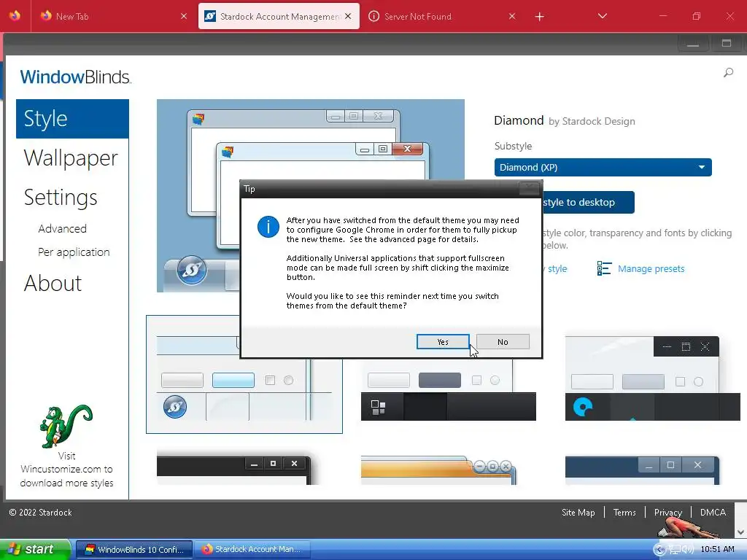
Task: Click the search magnifier icon
Action: click(728, 73)
